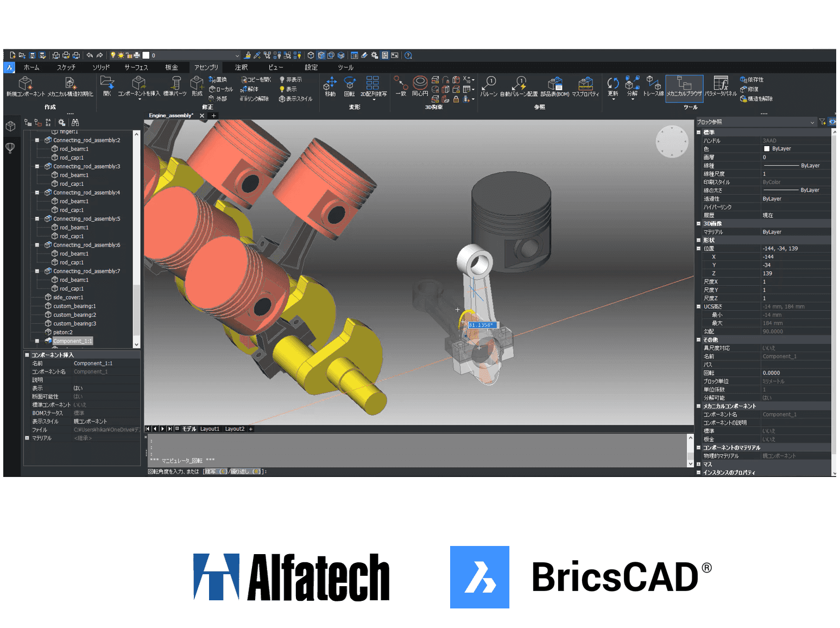Open マスプロパティ mass properties tool
Image resolution: width=840 pixels, height=628 pixels.
click(585, 86)
